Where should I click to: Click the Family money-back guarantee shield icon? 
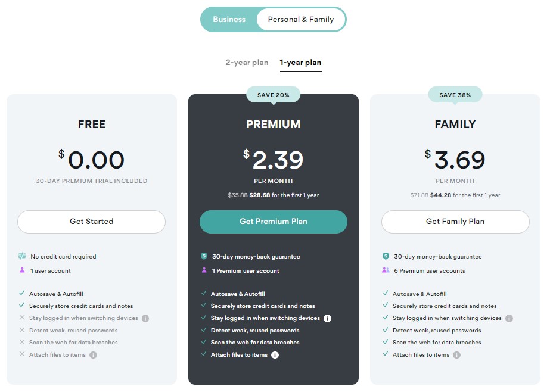(x=386, y=256)
